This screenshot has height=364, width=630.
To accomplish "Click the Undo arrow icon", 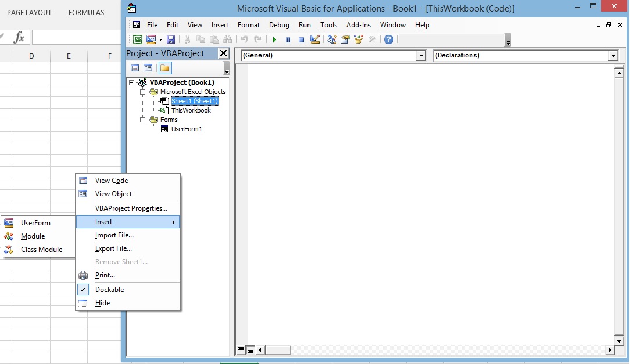I will (244, 39).
